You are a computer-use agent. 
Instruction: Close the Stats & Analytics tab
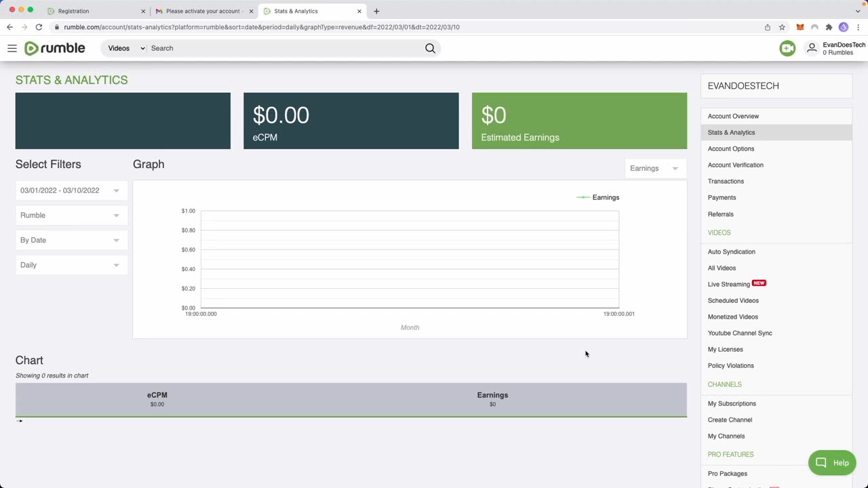tap(359, 11)
